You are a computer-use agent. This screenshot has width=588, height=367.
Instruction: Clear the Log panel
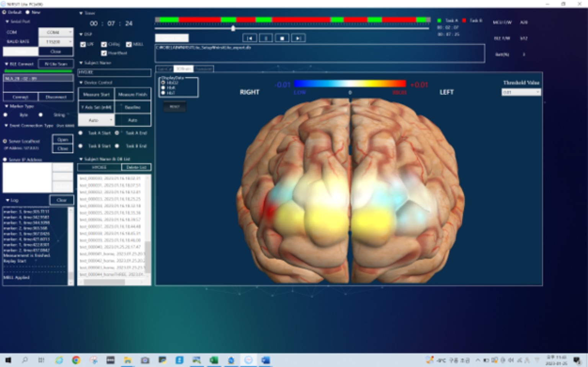pos(61,200)
